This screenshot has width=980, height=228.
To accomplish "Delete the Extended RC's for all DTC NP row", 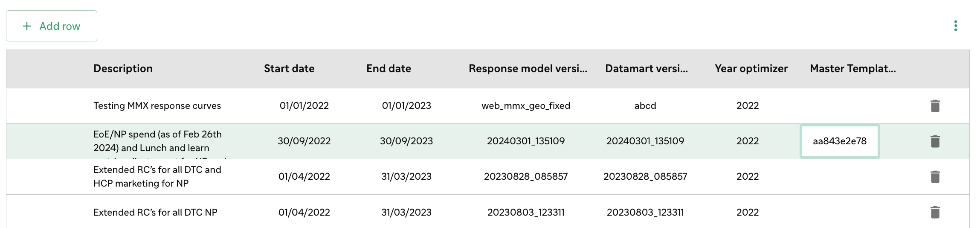I will pos(935,212).
